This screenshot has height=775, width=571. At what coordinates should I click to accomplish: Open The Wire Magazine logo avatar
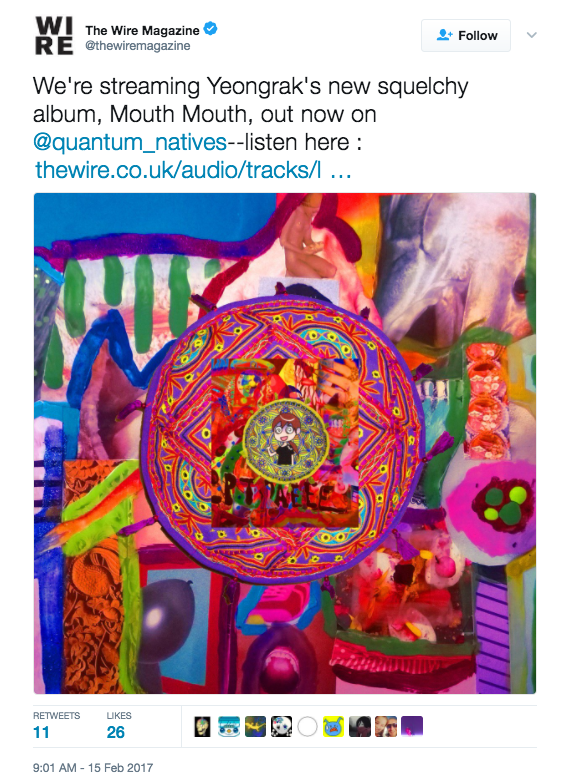[54, 36]
